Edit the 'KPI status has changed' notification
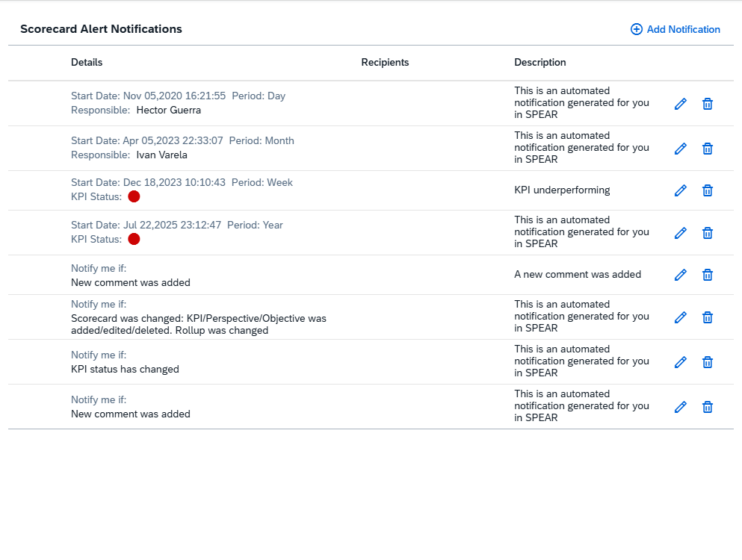Screen dimensions: 742x560 tap(680, 362)
